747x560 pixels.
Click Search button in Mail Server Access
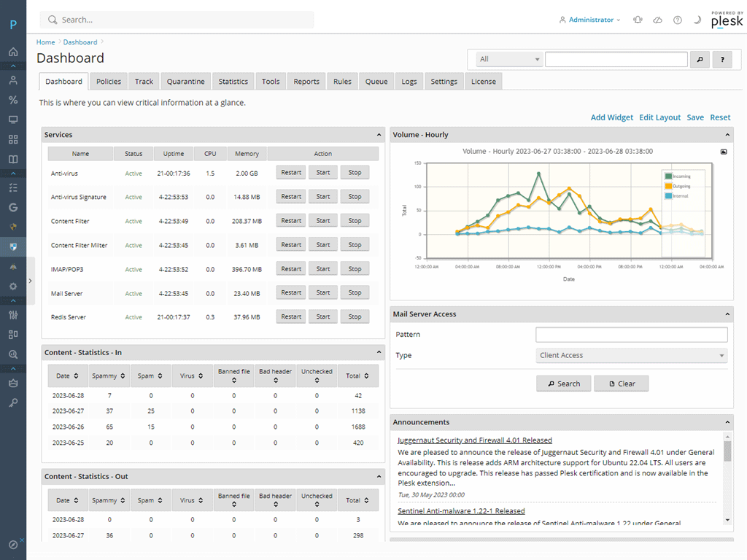[564, 384]
